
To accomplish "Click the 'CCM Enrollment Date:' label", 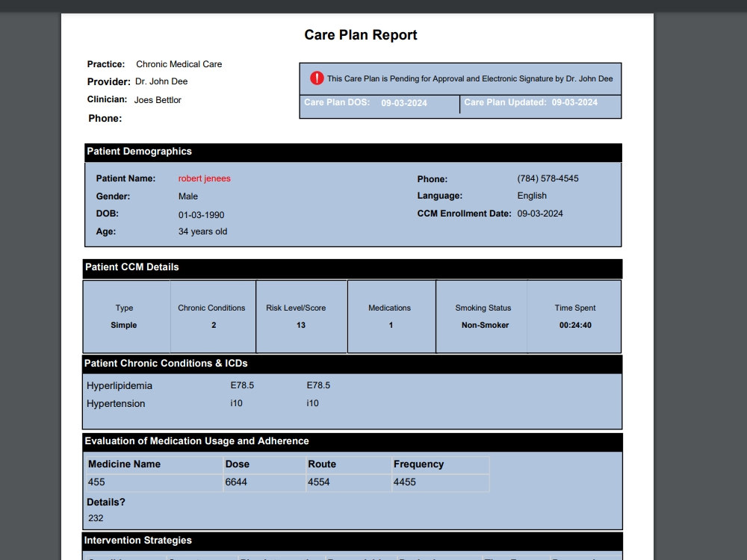I will [465, 214].
